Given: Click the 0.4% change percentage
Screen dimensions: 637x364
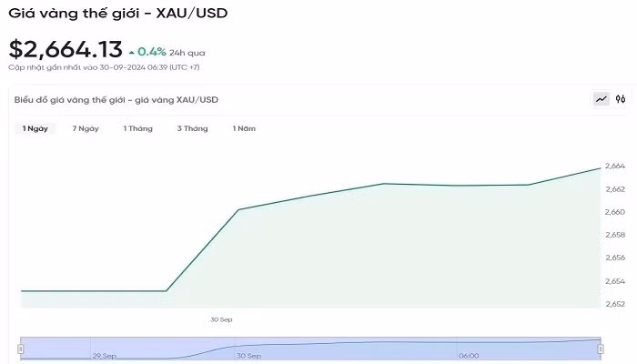Looking at the screenshot, I should (x=152, y=52).
